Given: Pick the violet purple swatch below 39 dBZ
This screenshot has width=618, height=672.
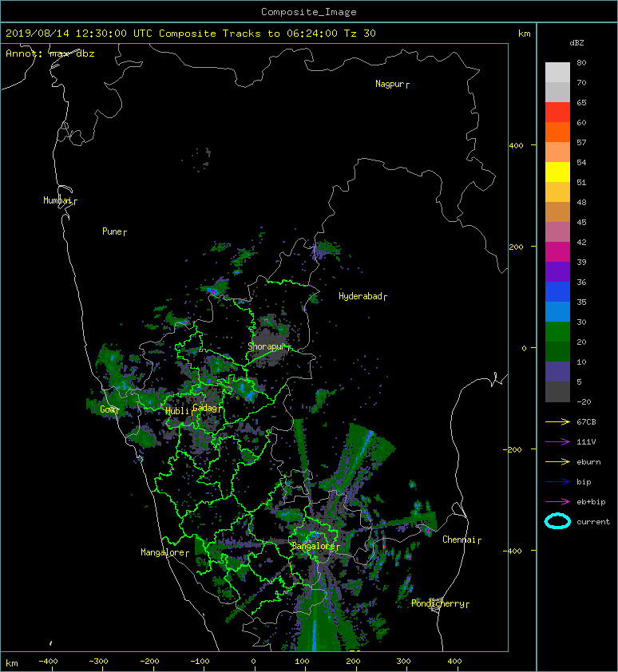Looking at the screenshot, I should click(x=557, y=271).
